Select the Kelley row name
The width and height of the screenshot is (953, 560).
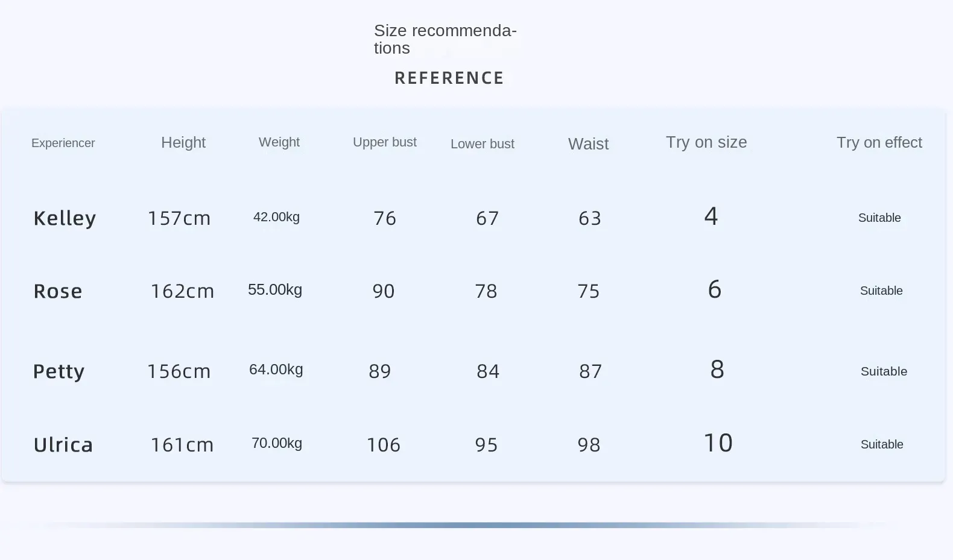65,218
